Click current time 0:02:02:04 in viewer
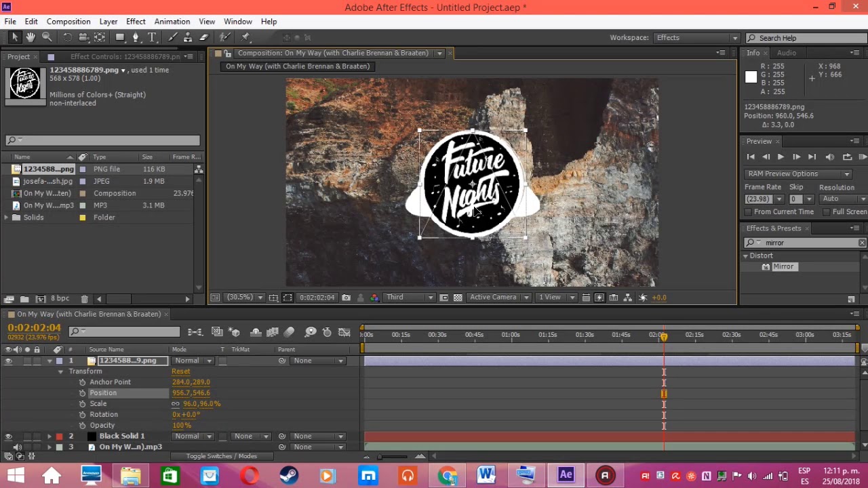 click(x=317, y=298)
